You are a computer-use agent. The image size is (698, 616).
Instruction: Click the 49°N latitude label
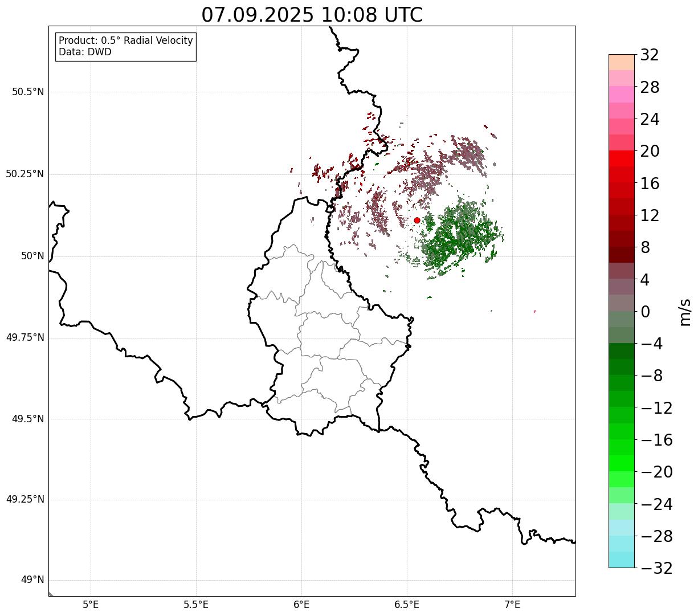click(32, 580)
